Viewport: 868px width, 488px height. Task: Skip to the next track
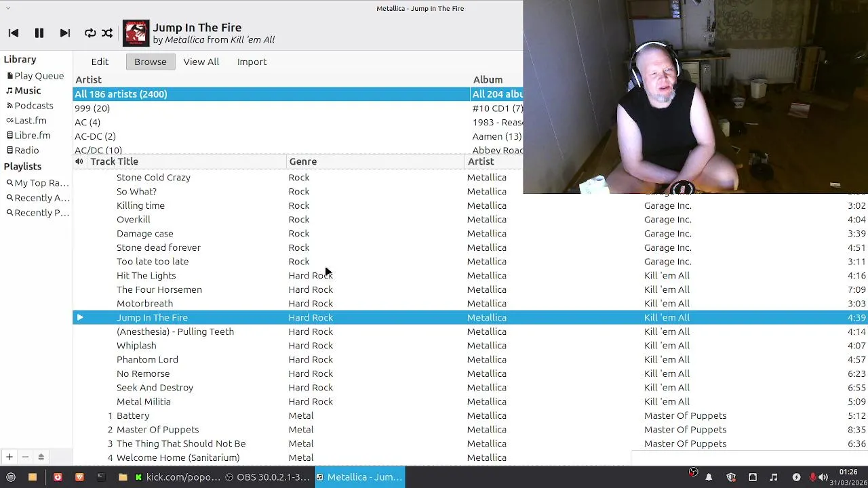(x=65, y=33)
